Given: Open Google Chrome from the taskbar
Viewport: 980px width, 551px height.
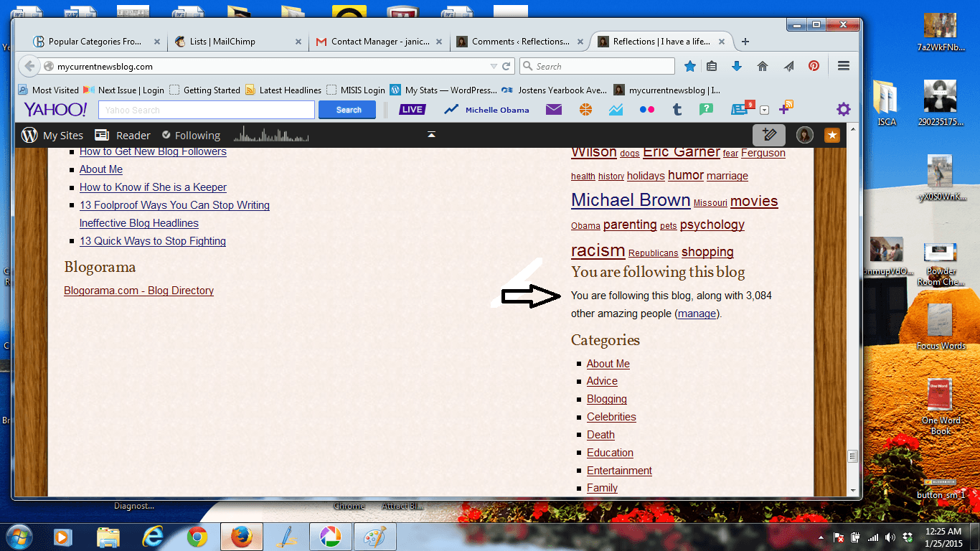Looking at the screenshot, I should [x=197, y=537].
